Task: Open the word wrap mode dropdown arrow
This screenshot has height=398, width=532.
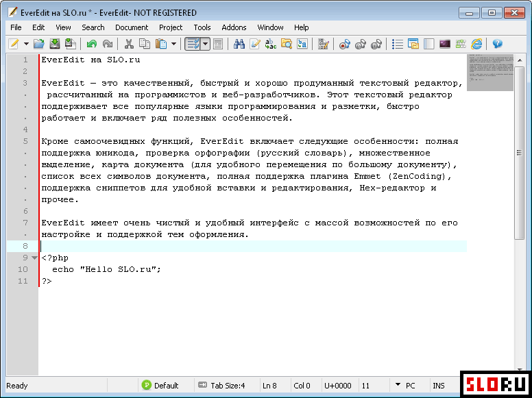Action: click(205, 44)
